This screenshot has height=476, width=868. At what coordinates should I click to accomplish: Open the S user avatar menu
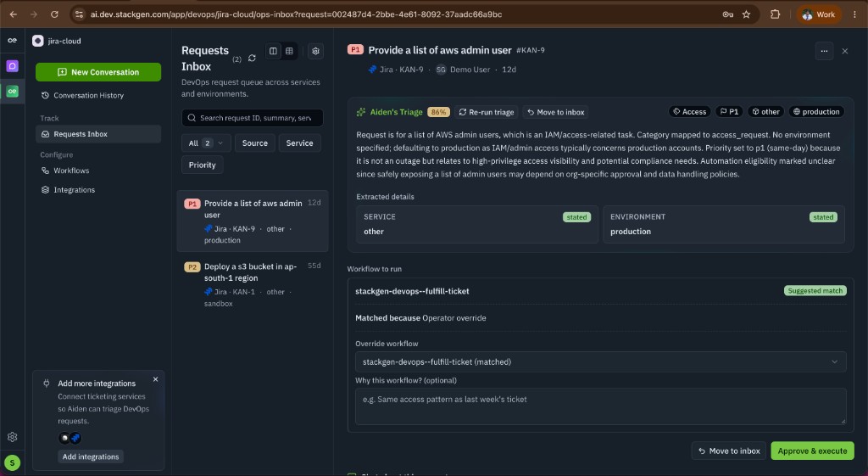click(x=12, y=462)
